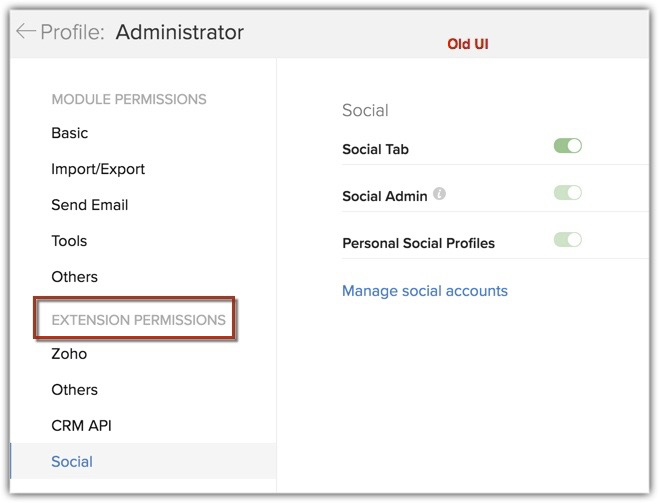Open the Basic module permissions

(x=70, y=133)
